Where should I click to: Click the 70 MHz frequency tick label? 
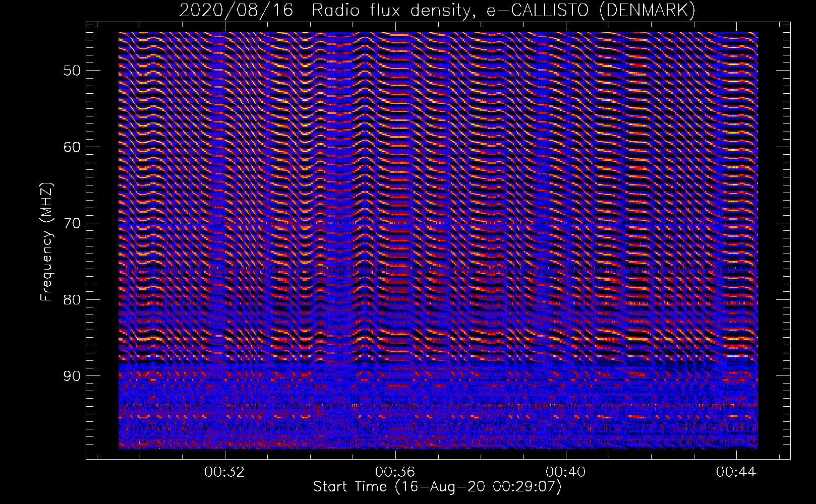pyautogui.click(x=72, y=223)
